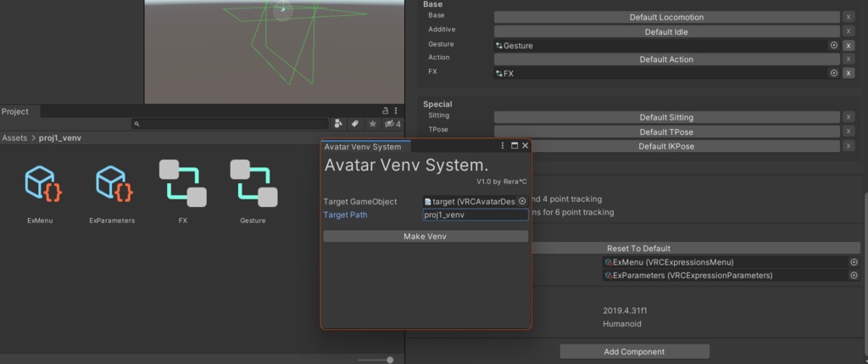Remove TPose layer with its X button
Viewport: 868px width, 364px height.
pyautogui.click(x=849, y=132)
